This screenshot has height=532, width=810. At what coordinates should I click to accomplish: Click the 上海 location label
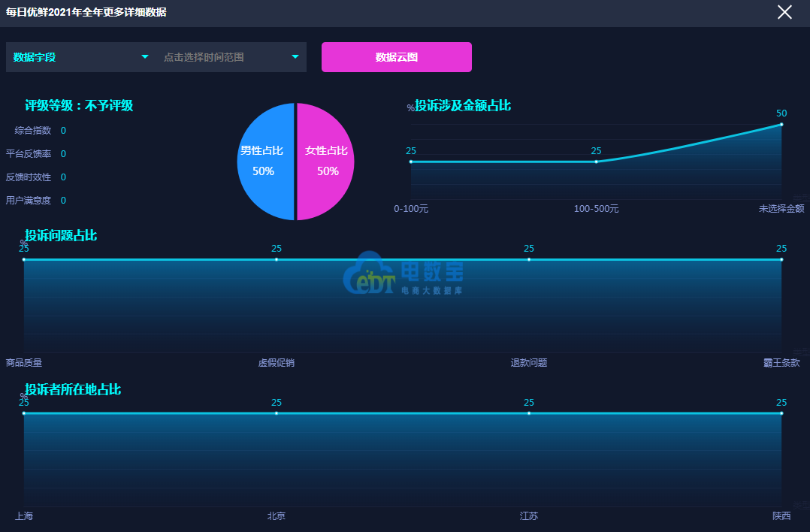tap(24, 516)
